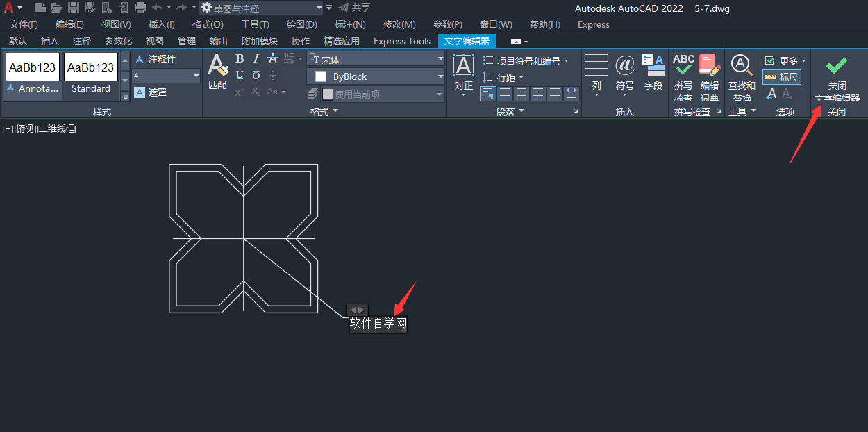Click the [俯视] view label
Image resolution: width=868 pixels, height=432 pixels.
tap(26, 128)
